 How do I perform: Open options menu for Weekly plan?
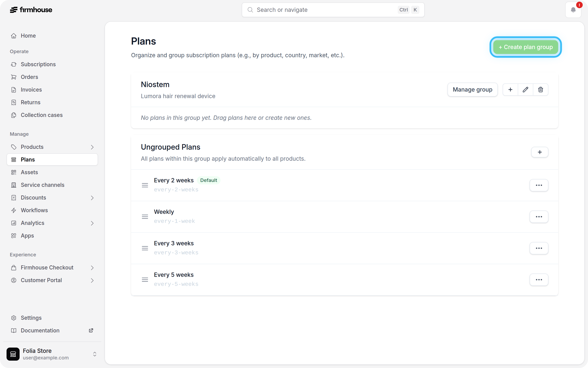pos(539,217)
